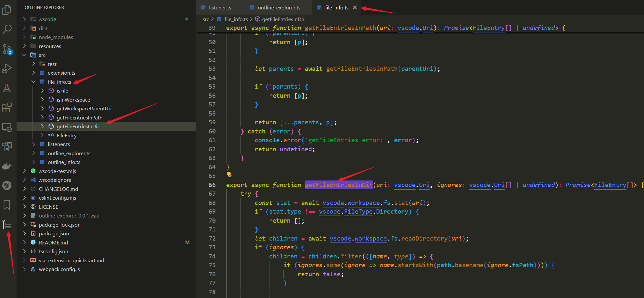
Task: Select the eslint.config.mjs file row
Action: [x=106, y=198]
